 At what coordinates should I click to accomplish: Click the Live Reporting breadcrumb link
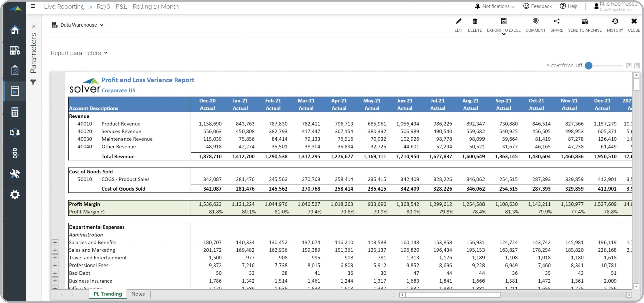click(64, 7)
